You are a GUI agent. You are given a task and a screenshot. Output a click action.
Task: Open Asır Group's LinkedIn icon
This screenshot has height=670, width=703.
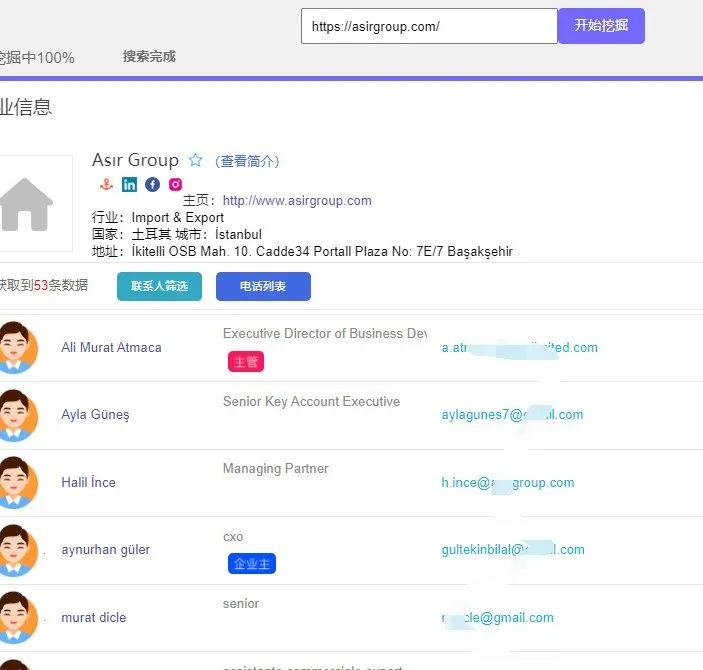(x=130, y=184)
